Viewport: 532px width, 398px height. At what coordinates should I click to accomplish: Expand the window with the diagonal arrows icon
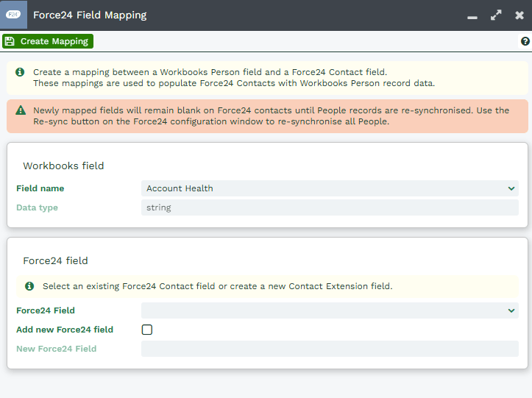click(496, 15)
